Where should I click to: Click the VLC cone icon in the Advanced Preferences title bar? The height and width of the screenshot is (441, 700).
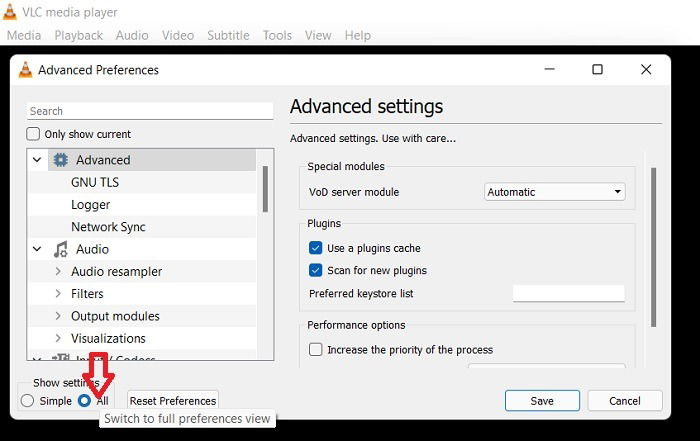tap(25, 70)
